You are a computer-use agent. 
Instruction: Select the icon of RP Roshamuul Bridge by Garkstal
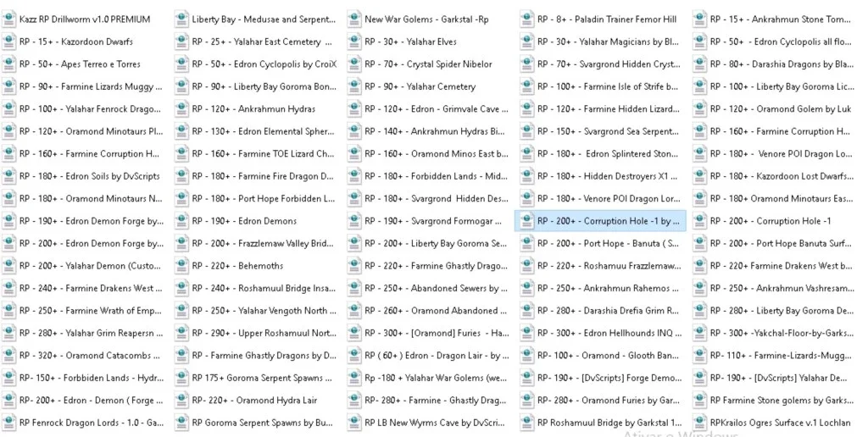tap(527, 423)
